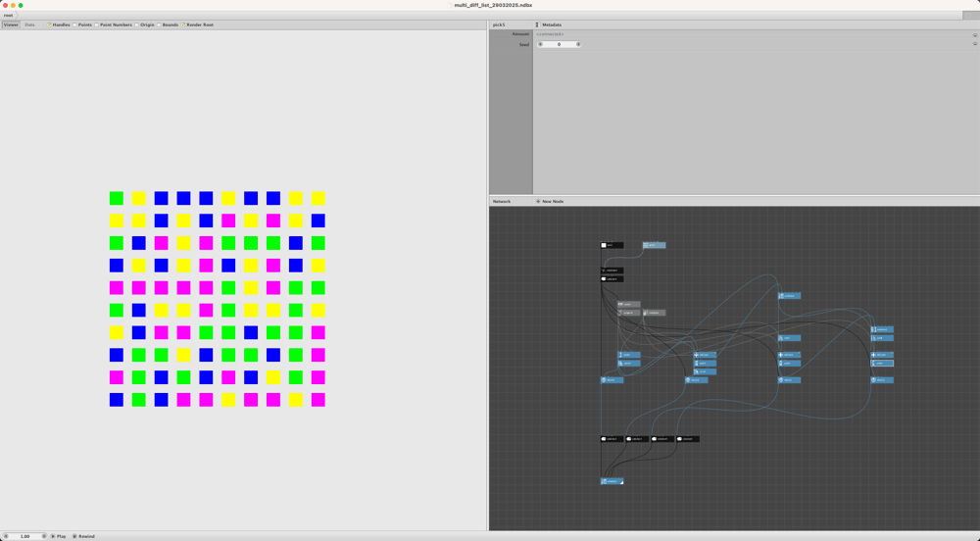This screenshot has height=541, width=980.
Task: Enable the Points checkbox
Action: click(74, 25)
